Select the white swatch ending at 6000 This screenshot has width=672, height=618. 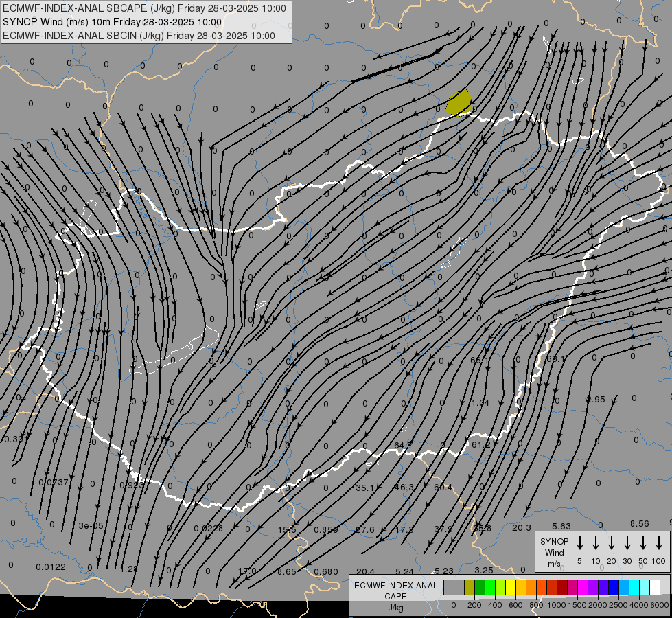655,588
